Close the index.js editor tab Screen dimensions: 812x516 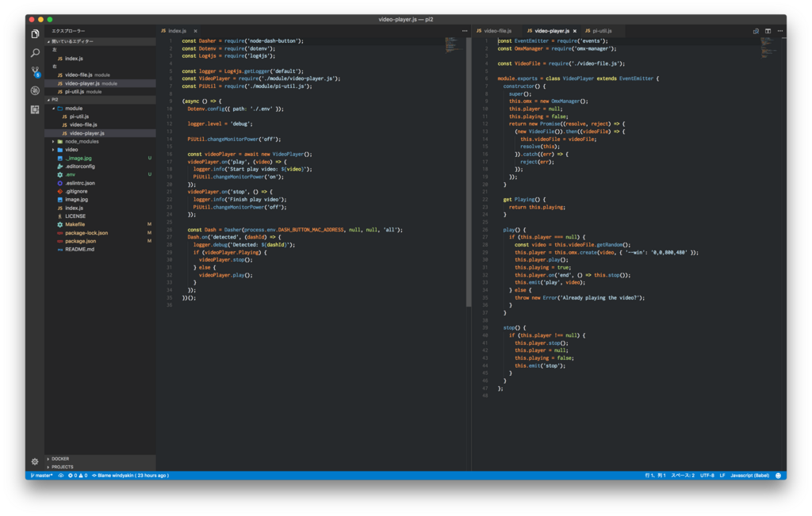pyautogui.click(x=195, y=31)
